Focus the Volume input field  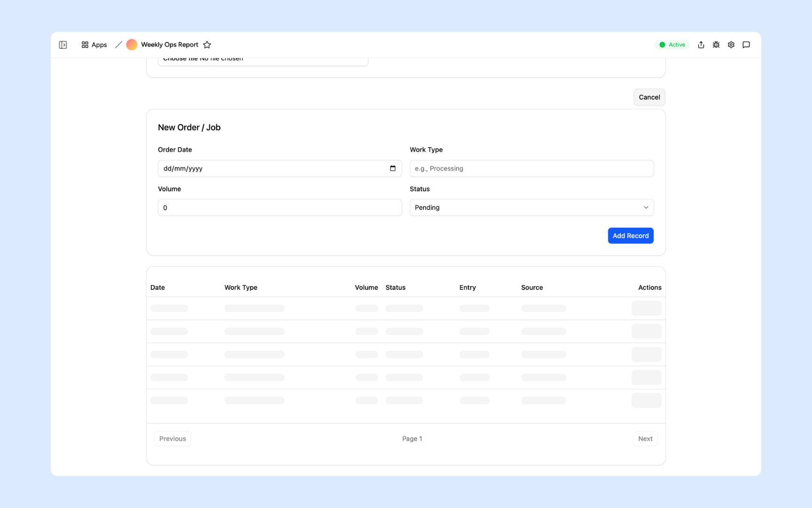280,207
